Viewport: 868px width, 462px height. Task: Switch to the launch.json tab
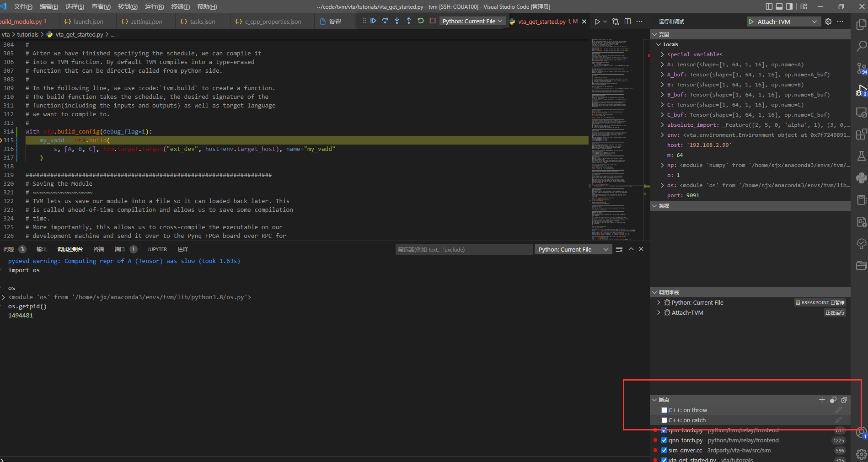[88, 21]
